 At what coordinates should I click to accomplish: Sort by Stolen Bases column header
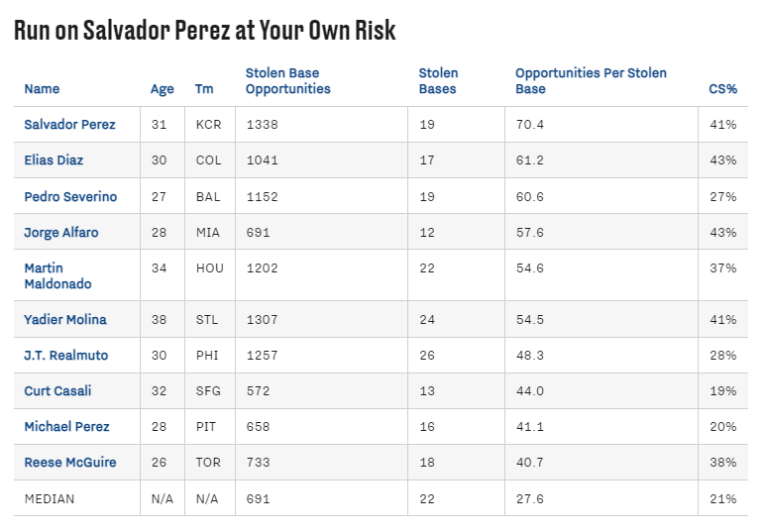[438, 81]
